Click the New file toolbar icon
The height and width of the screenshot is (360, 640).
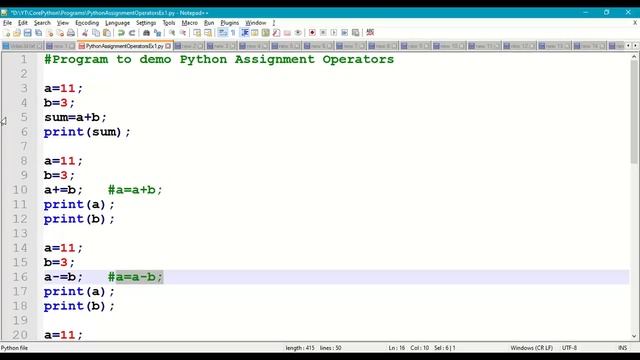pyautogui.click(x=7, y=33)
